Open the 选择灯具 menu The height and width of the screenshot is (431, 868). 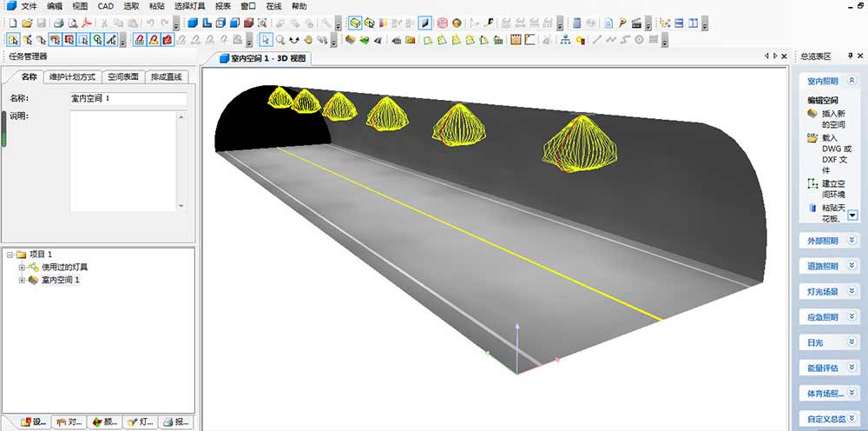point(189,6)
